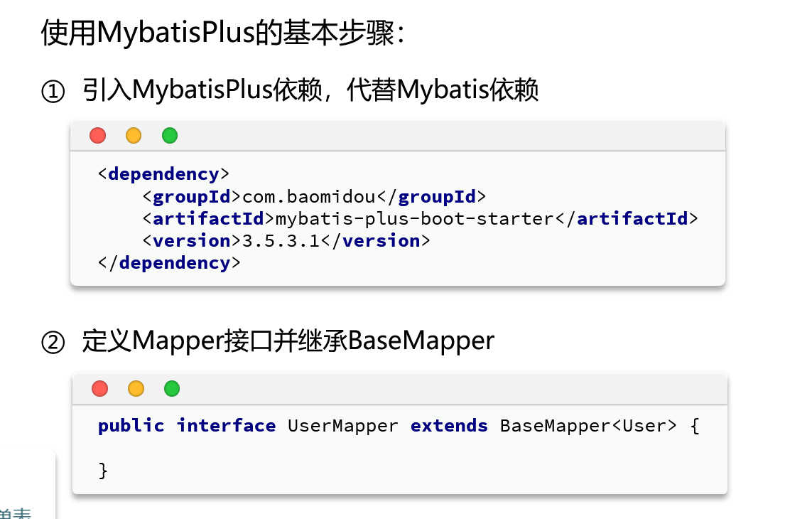Click "BaseMapper<User>" in the interface code

coord(588,426)
